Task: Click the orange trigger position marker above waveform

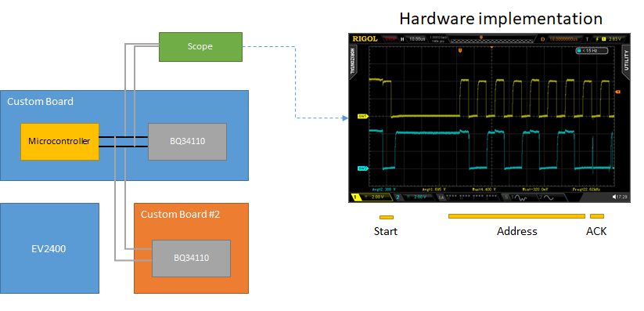Action: point(460,50)
